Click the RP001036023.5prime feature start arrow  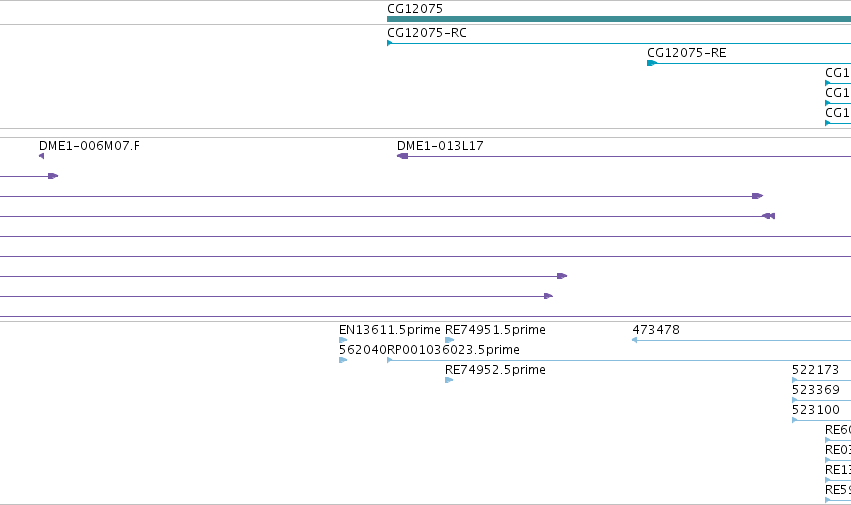click(390, 360)
